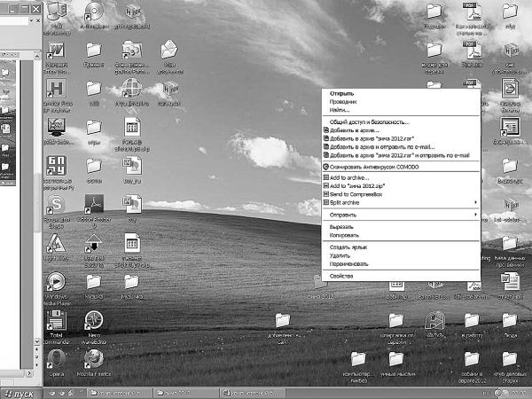Screen dimensions: 532x399
Task: Open Adobe Reader 9 shortcut
Action: pyautogui.click(x=93, y=207)
